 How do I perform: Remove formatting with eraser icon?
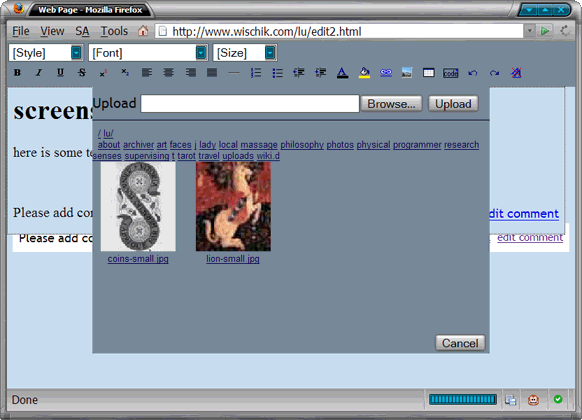click(x=516, y=73)
